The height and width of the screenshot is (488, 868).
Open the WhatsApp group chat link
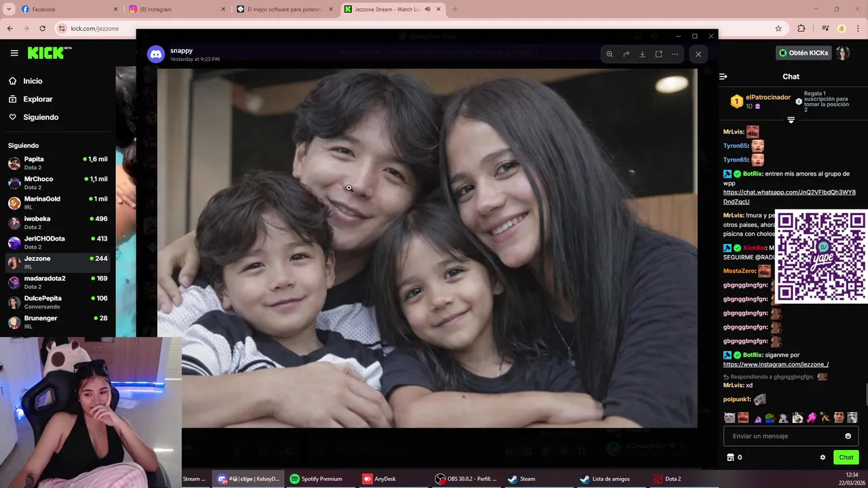click(789, 197)
